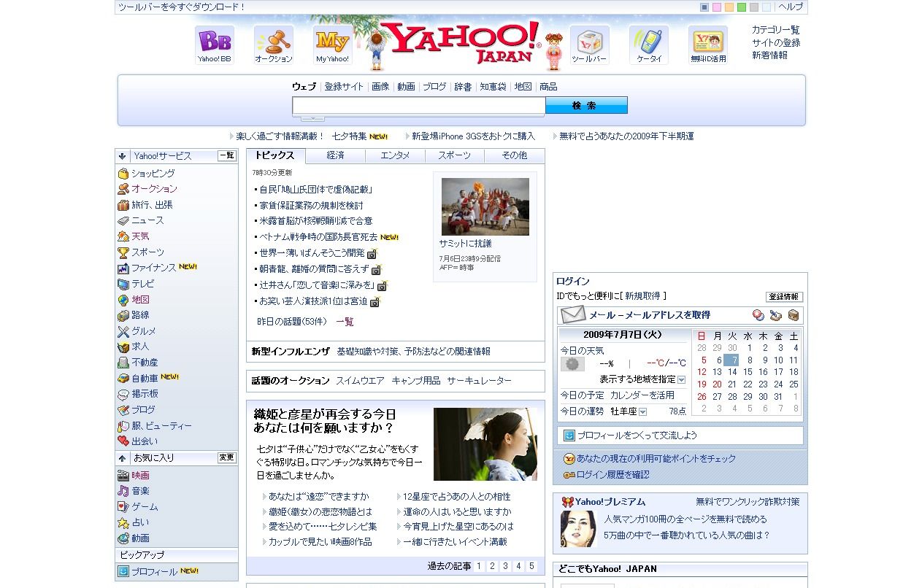The width and height of the screenshot is (922, 588).
Task: Open the 表示する地域を指定 dropdown arrow
Action: 682,380
